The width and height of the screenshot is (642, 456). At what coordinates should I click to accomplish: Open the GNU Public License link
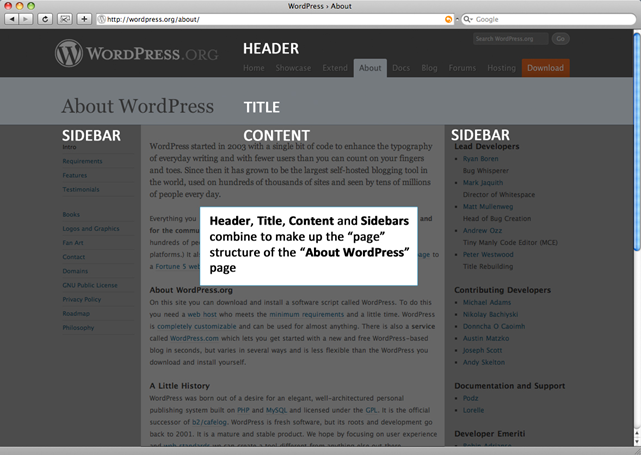(90, 285)
